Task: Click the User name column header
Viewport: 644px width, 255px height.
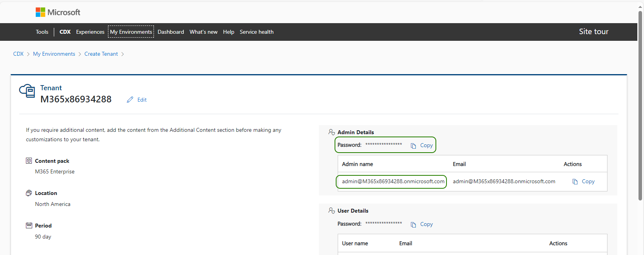Action: [355, 243]
